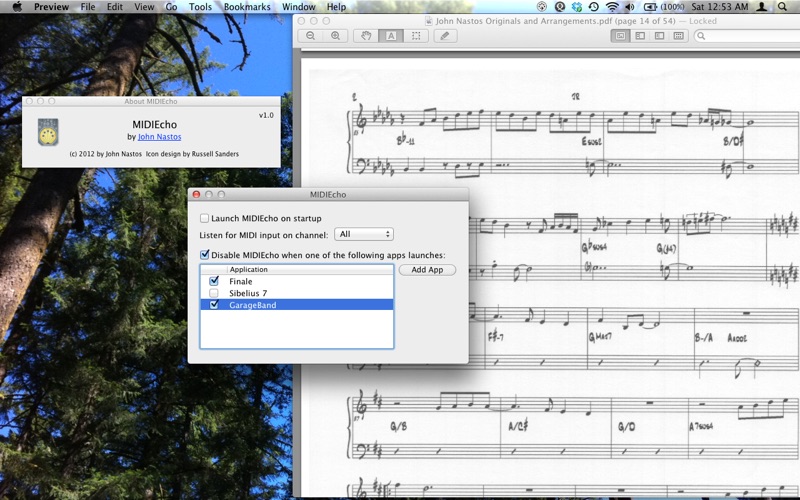Check the Sibelius 7 checkbox
800x500 pixels.
(214, 293)
